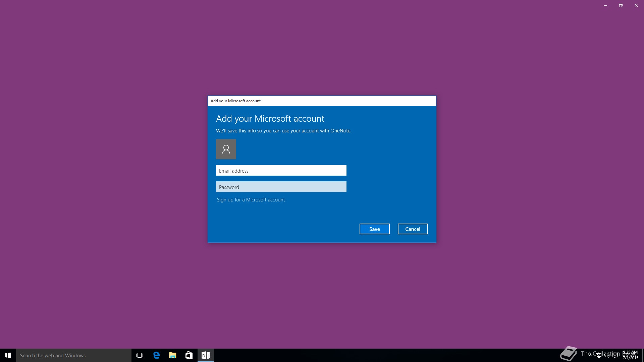The width and height of the screenshot is (644, 362).
Task: Switch to OneNote in the taskbar
Action: pos(206,355)
